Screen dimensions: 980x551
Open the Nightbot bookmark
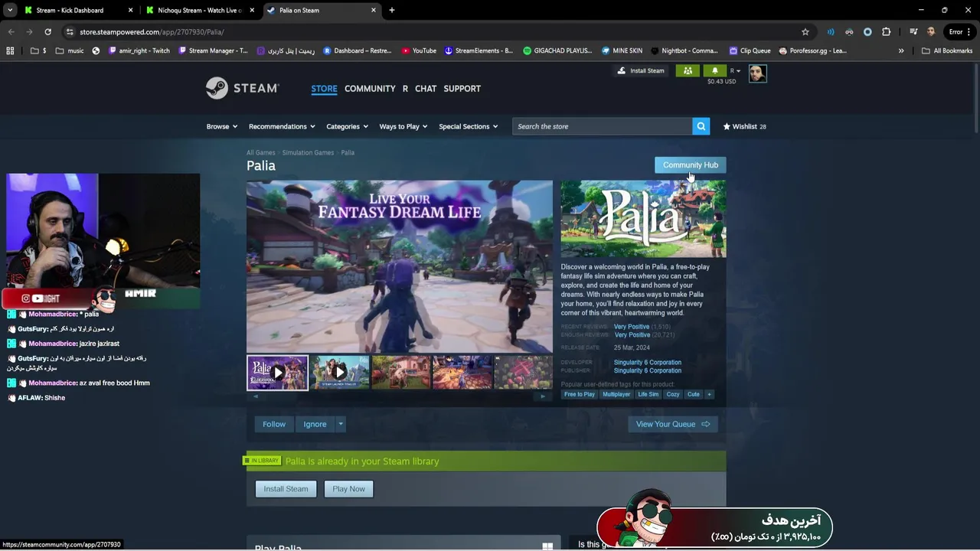(684, 51)
